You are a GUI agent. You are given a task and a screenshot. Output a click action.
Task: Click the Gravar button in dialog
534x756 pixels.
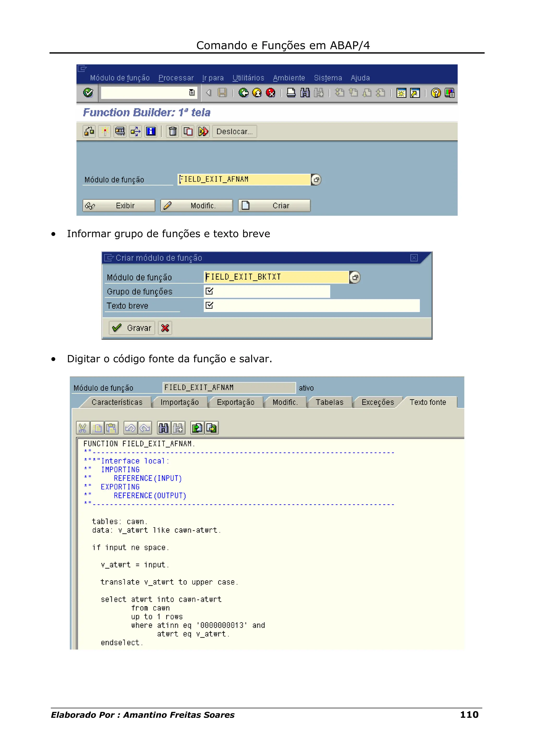(x=132, y=328)
